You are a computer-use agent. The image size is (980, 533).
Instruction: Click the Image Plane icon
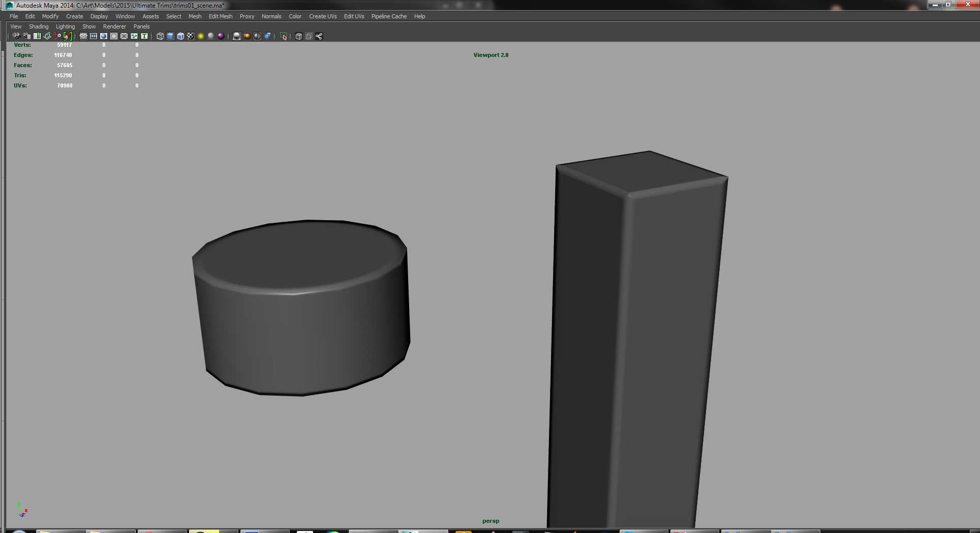[x=47, y=36]
